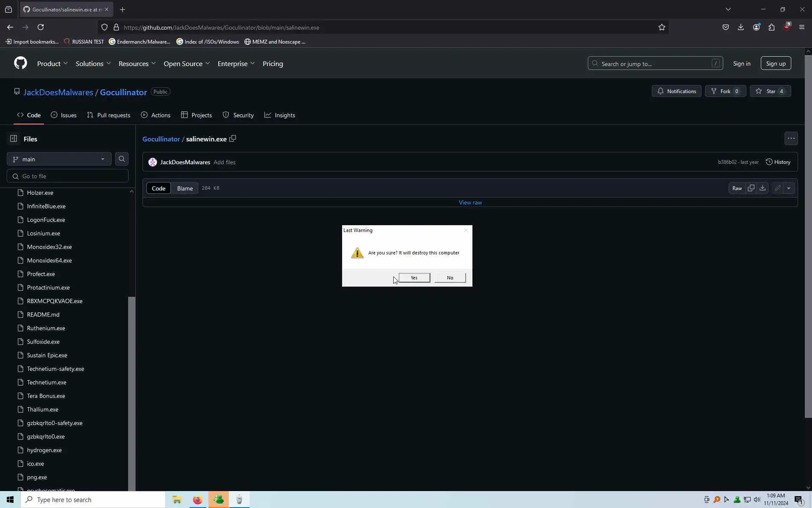The width and height of the screenshot is (812, 508).
Task: Expand the Product navigation dropdown
Action: (x=52, y=63)
